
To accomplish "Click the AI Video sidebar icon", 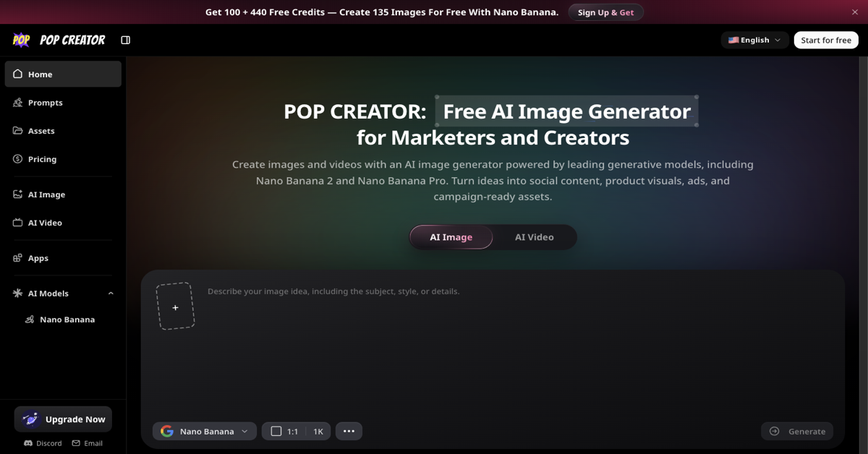I will tap(18, 223).
